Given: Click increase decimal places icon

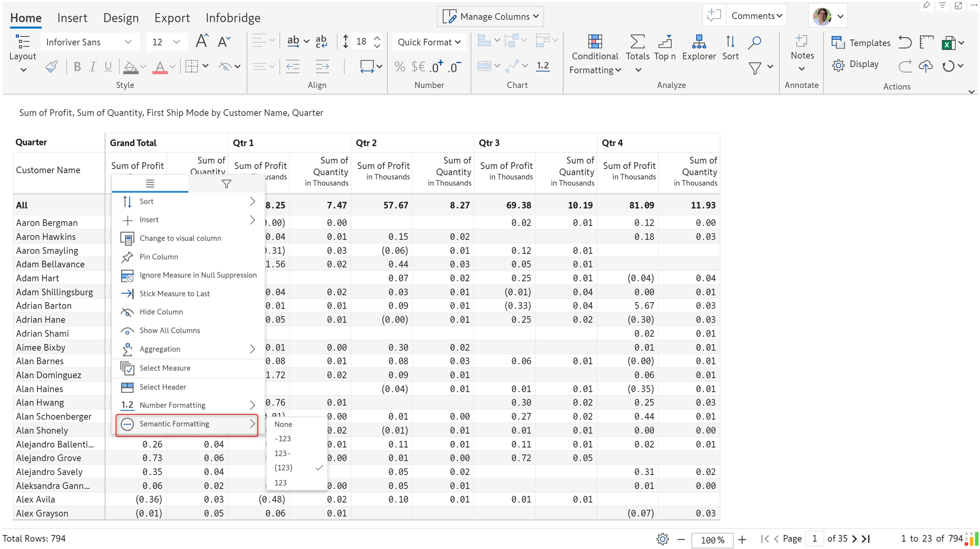Looking at the screenshot, I should [x=436, y=66].
